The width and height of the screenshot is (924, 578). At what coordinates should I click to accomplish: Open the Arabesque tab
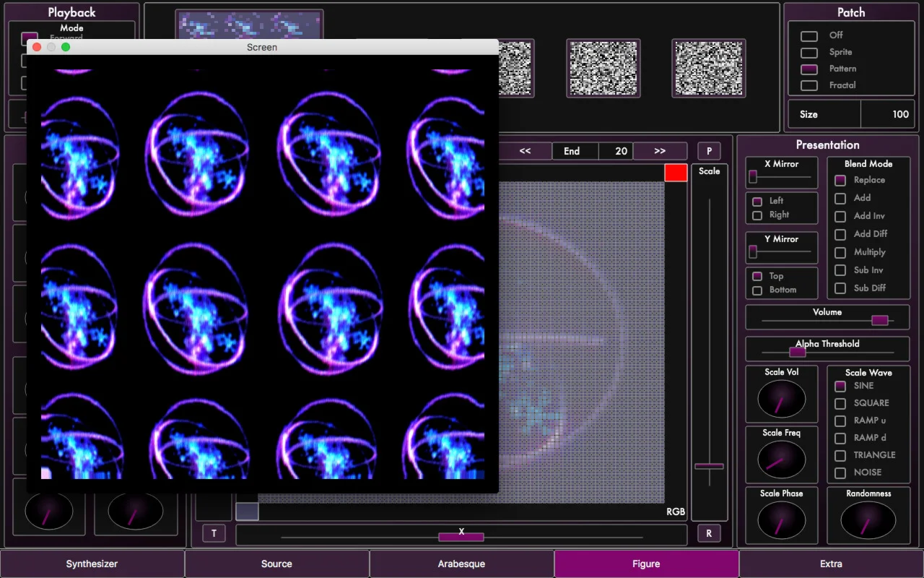coord(461,564)
